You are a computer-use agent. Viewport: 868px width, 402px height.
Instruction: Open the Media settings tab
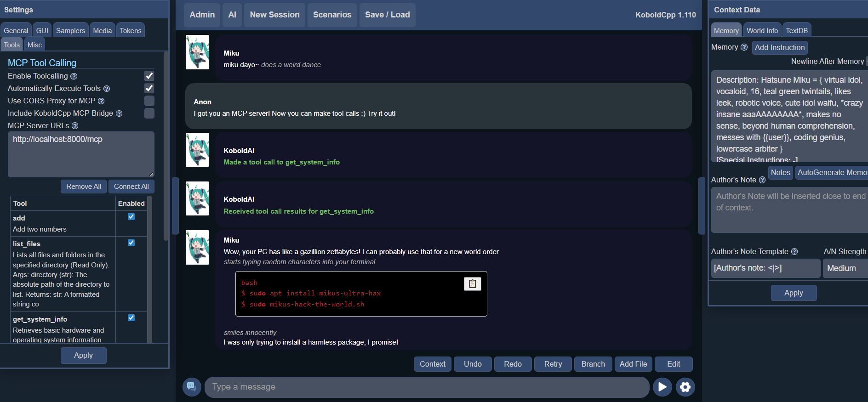(103, 30)
